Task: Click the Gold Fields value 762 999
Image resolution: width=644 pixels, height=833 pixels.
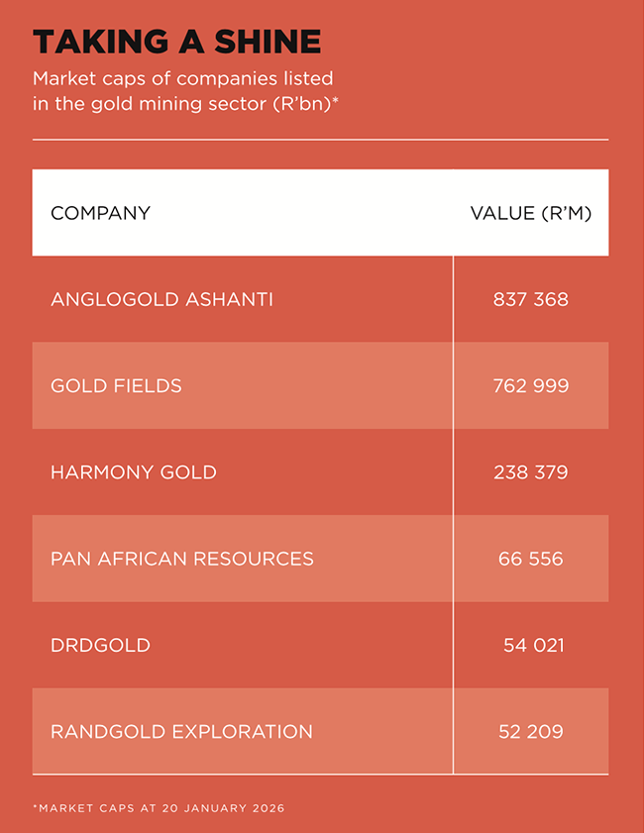Action: click(531, 385)
